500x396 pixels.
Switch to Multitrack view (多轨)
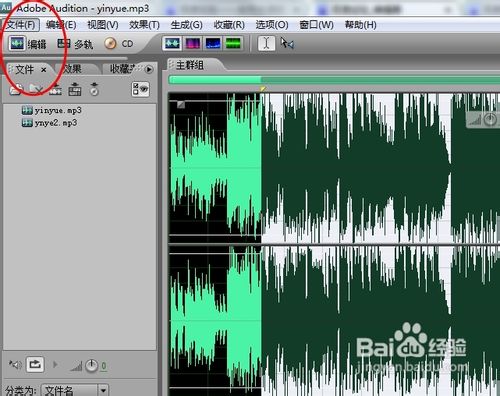click(x=75, y=44)
